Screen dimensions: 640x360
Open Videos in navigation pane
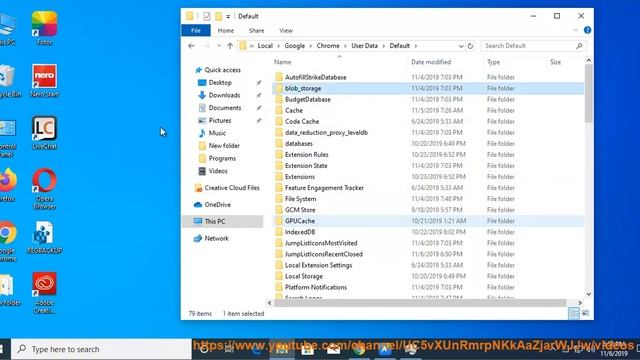tap(218, 171)
